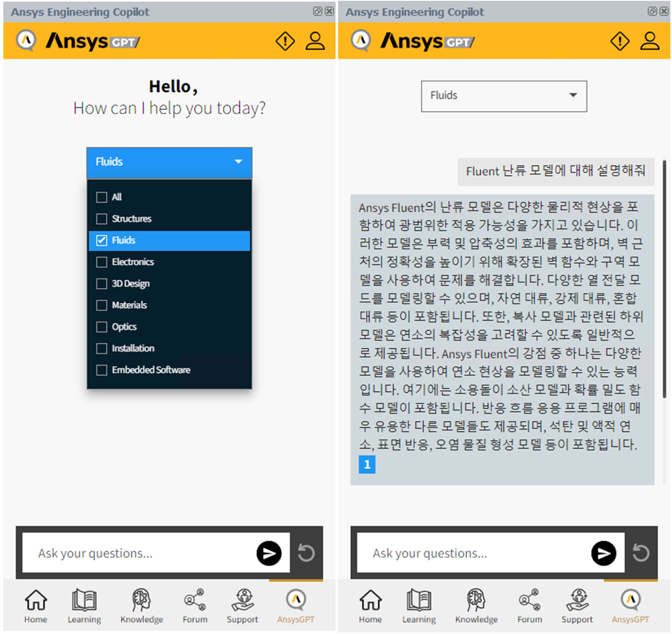This screenshot has width=672, height=634.
Task: Check the Structures checkbox
Action: [x=102, y=219]
